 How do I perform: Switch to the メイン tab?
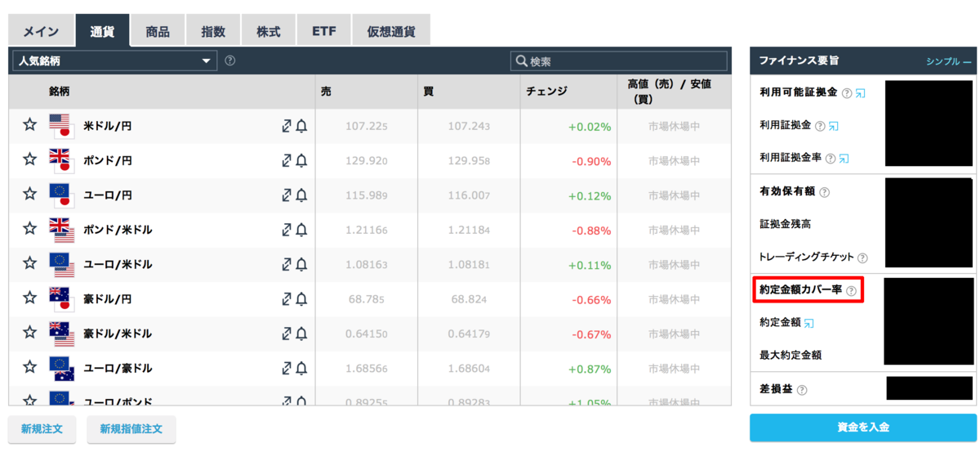click(x=41, y=32)
